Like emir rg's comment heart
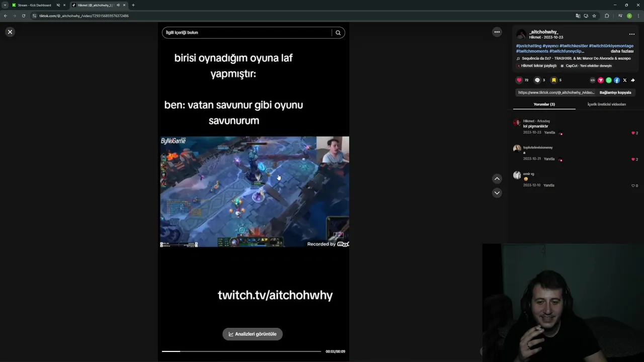Screen dimensions: 644x362 633,186
